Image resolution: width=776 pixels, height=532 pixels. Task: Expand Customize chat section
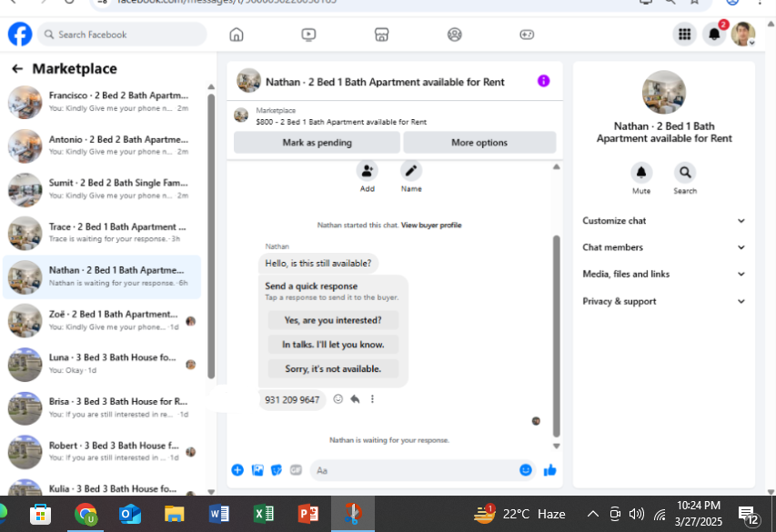point(664,221)
